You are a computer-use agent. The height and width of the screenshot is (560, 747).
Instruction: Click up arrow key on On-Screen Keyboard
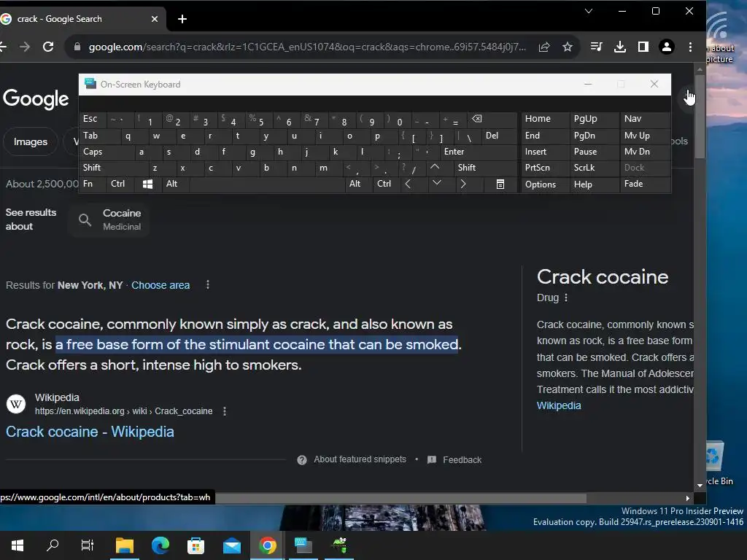click(435, 167)
